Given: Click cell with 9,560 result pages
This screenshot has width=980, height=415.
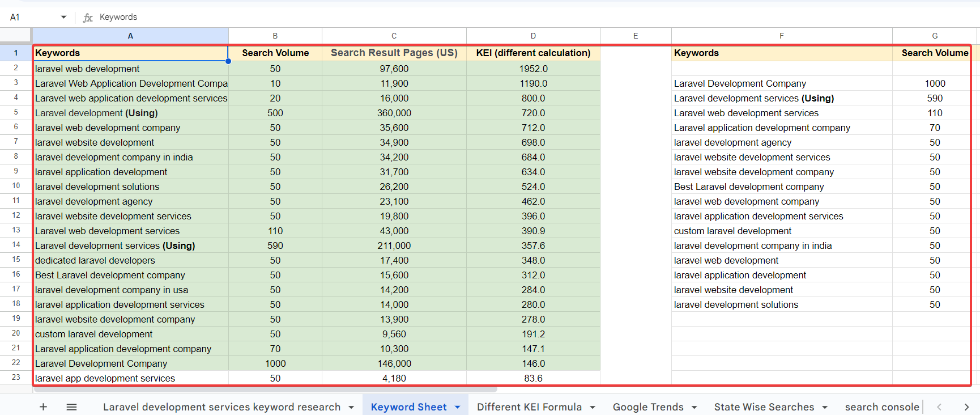Looking at the screenshot, I should tap(394, 334).
